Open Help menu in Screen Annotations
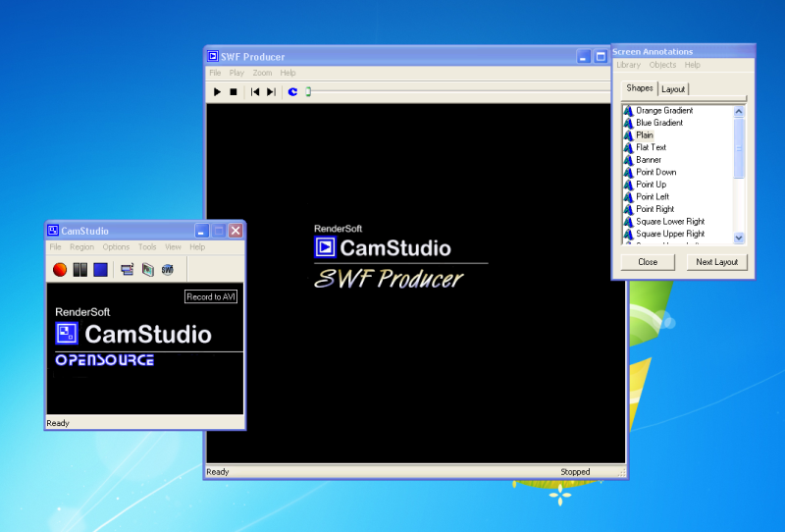 coord(693,65)
